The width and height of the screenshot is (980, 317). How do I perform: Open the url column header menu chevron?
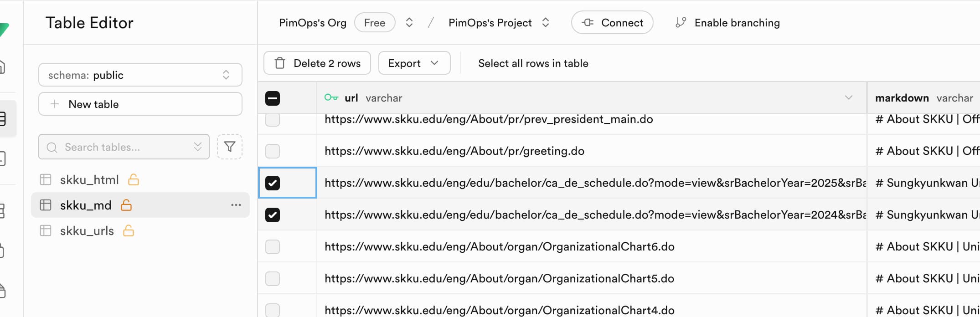click(848, 97)
